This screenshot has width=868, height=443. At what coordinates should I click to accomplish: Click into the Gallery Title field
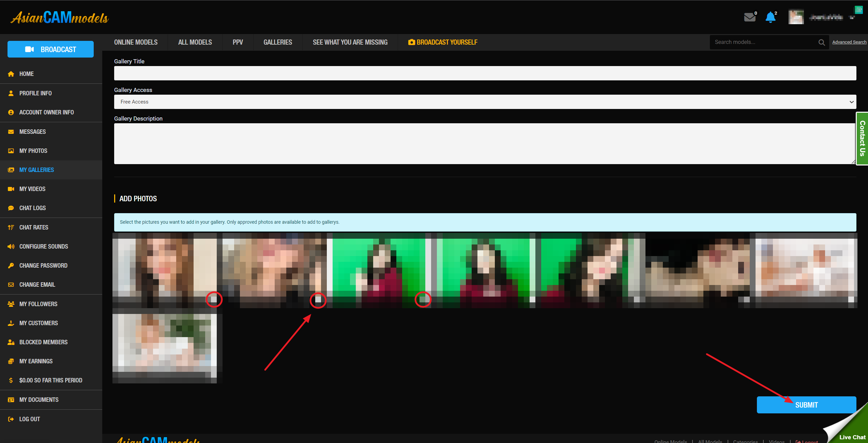485,73
